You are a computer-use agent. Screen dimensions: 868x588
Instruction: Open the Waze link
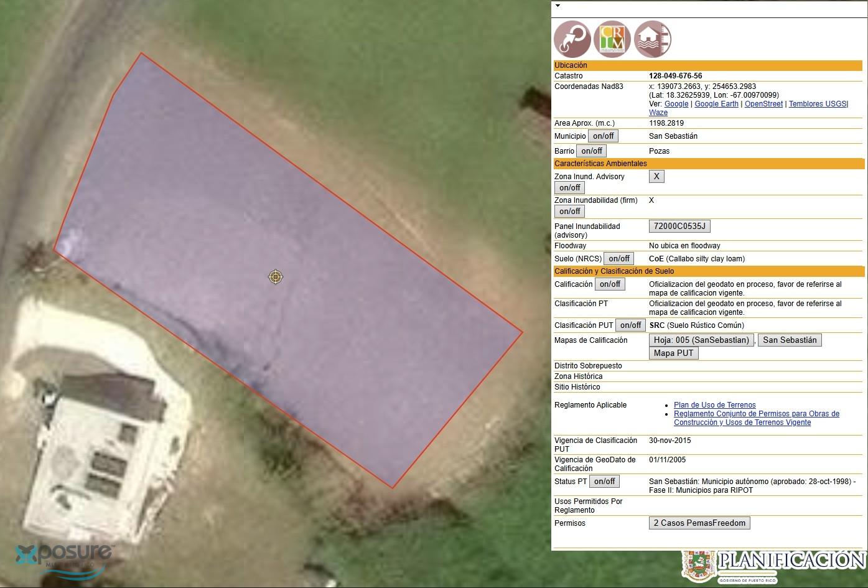[658, 113]
